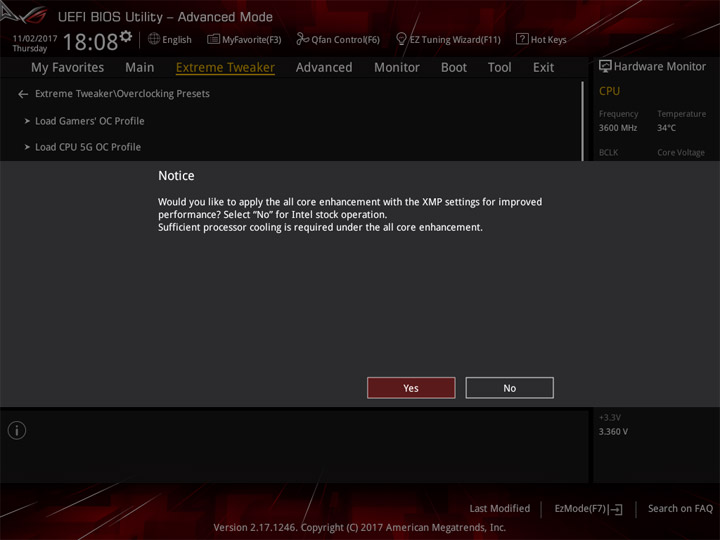Open Search on FAQ

pos(681,508)
